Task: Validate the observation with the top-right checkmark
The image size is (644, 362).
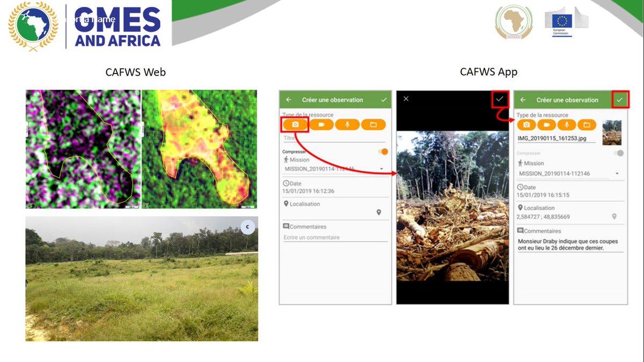Action: (620, 99)
